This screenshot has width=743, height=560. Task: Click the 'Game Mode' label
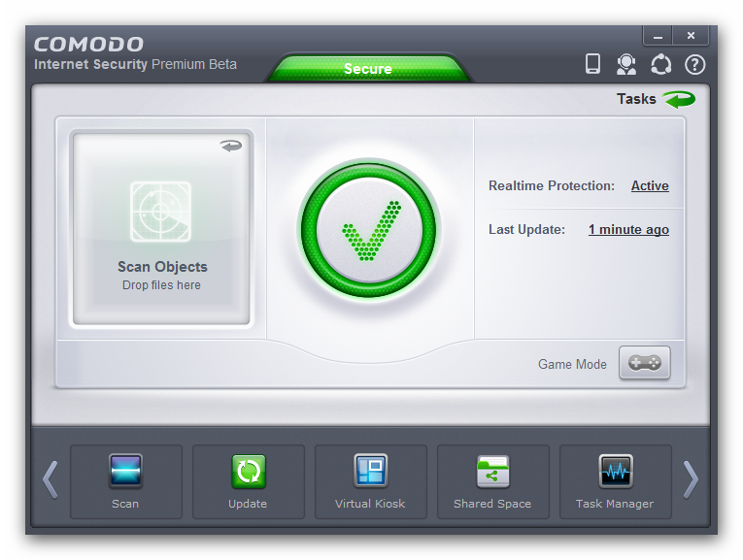pyautogui.click(x=572, y=364)
